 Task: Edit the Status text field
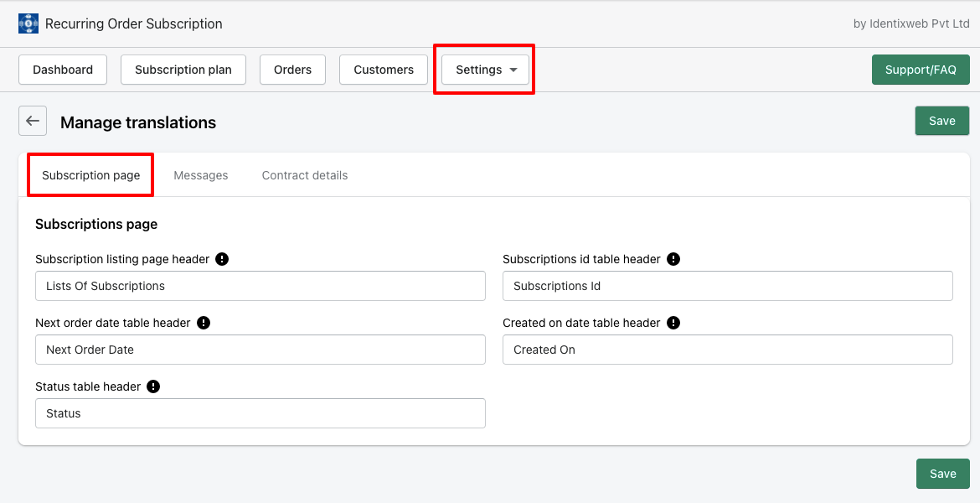click(260, 413)
